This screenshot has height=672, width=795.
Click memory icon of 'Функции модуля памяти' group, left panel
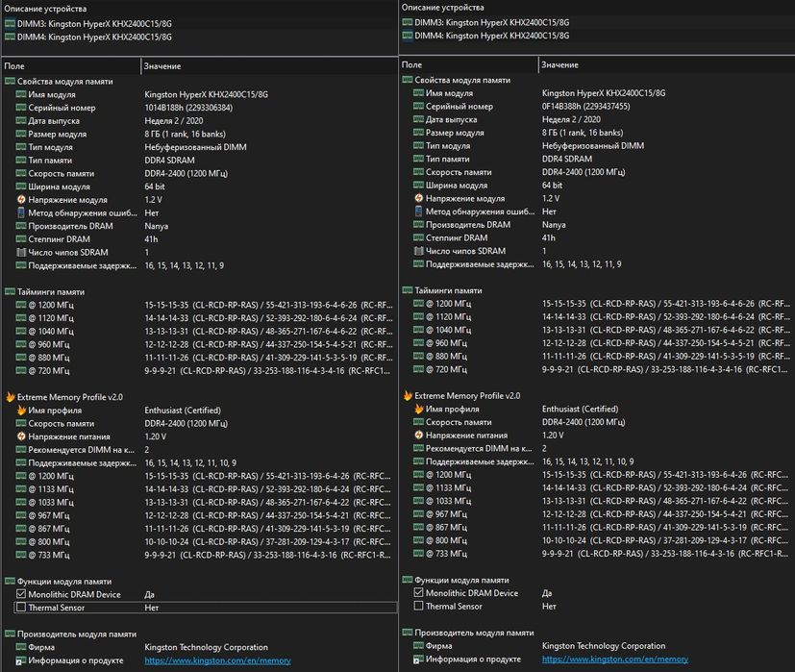click(x=10, y=581)
